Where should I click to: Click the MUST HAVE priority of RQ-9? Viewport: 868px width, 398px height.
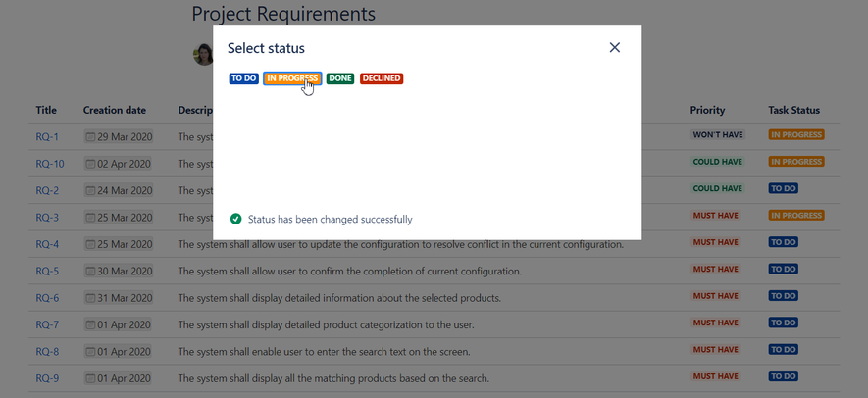pos(716,376)
